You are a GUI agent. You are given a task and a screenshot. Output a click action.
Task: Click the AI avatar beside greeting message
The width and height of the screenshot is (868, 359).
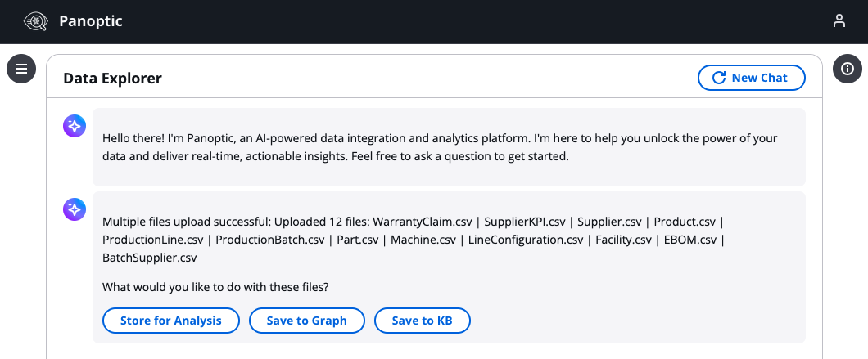pyautogui.click(x=75, y=126)
